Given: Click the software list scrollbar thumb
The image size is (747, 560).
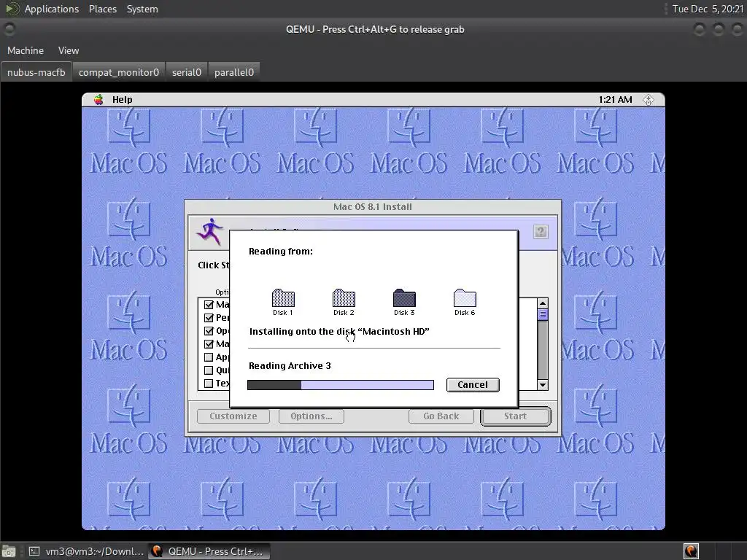Looking at the screenshot, I should click(543, 315).
